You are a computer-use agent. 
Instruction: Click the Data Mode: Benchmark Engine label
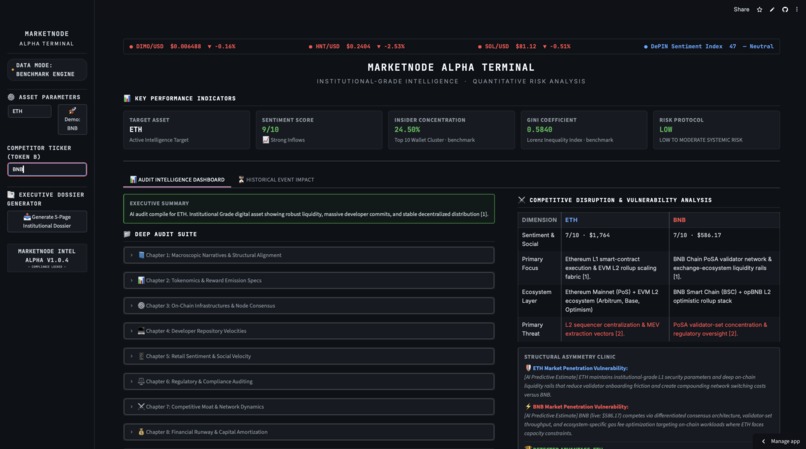[45, 69]
